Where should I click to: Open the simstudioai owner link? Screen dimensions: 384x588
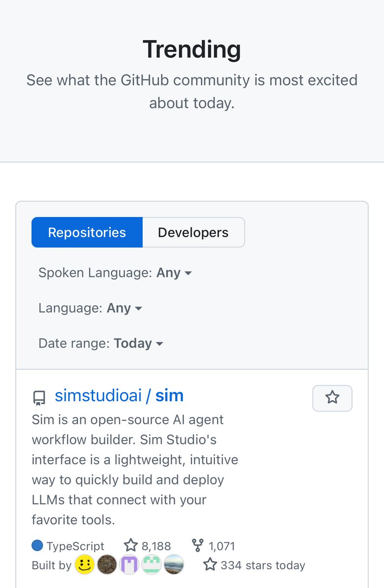point(98,395)
